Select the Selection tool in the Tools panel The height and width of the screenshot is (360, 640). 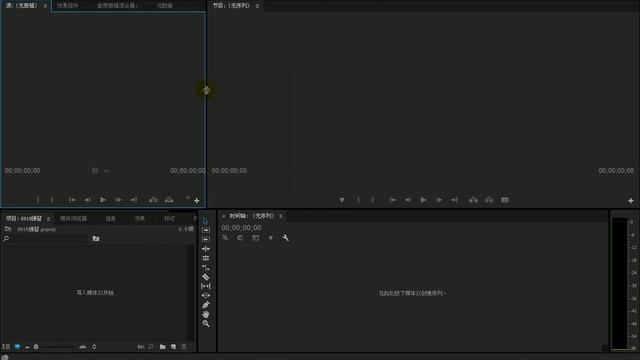pos(206,221)
